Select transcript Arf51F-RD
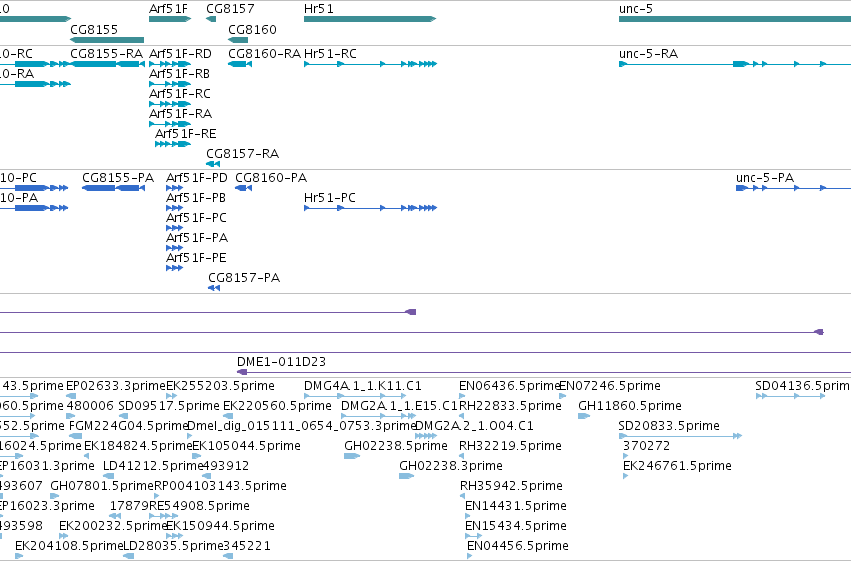 pyautogui.click(x=180, y=54)
